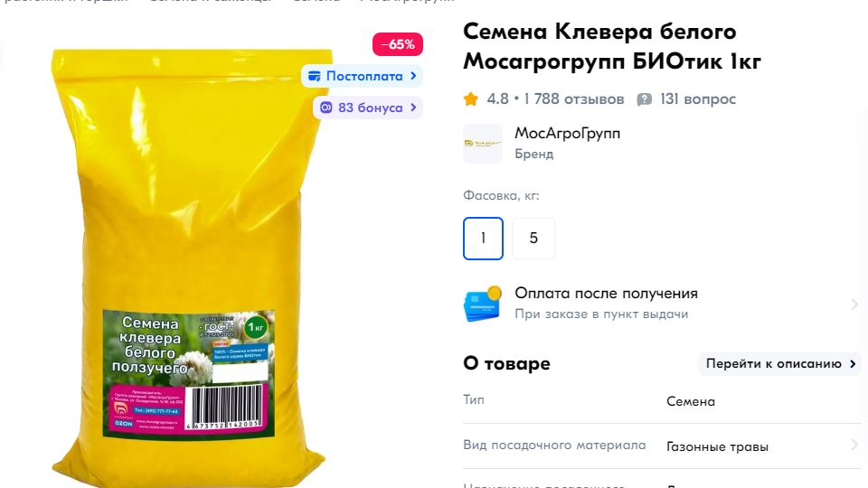Click the −65% discount badge
Viewport: 868px width, 488px height.
[398, 44]
